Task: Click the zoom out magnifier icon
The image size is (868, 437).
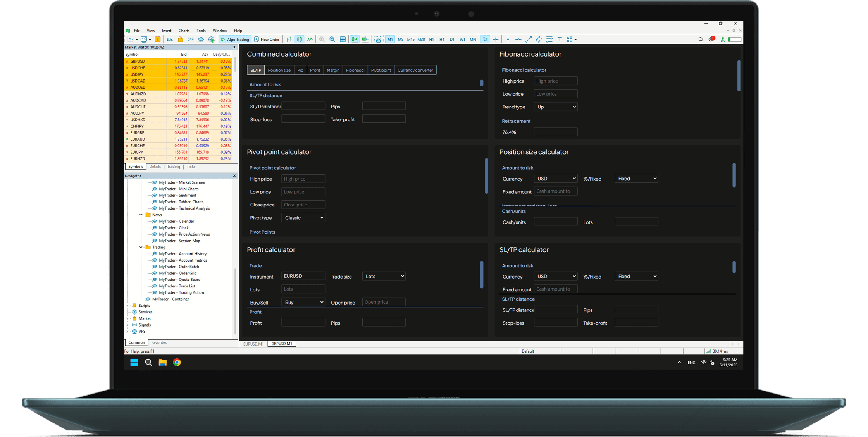Action: pyautogui.click(x=332, y=40)
